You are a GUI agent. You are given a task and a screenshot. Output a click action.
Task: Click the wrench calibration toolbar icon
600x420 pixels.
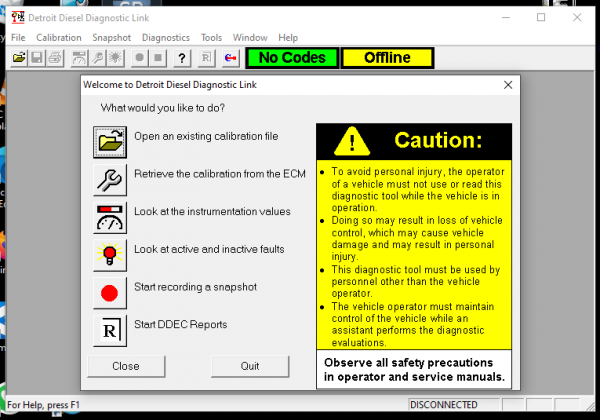(97, 58)
